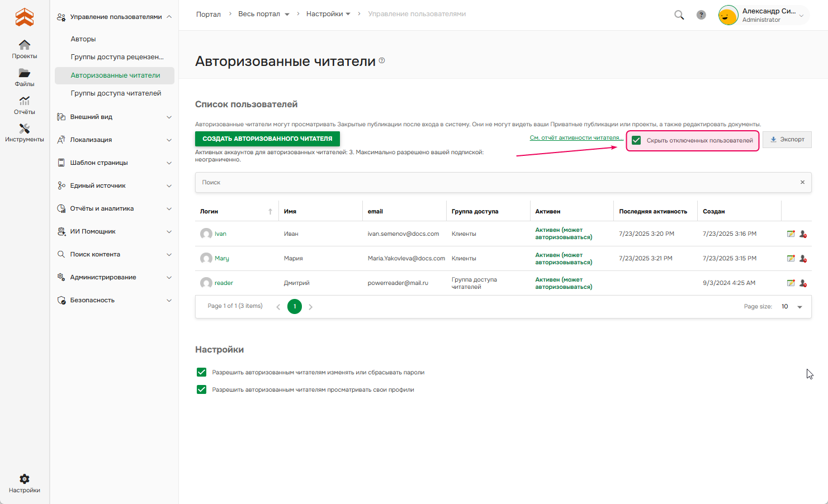Disable readers viewing their profiles
828x504 pixels.
201,389
